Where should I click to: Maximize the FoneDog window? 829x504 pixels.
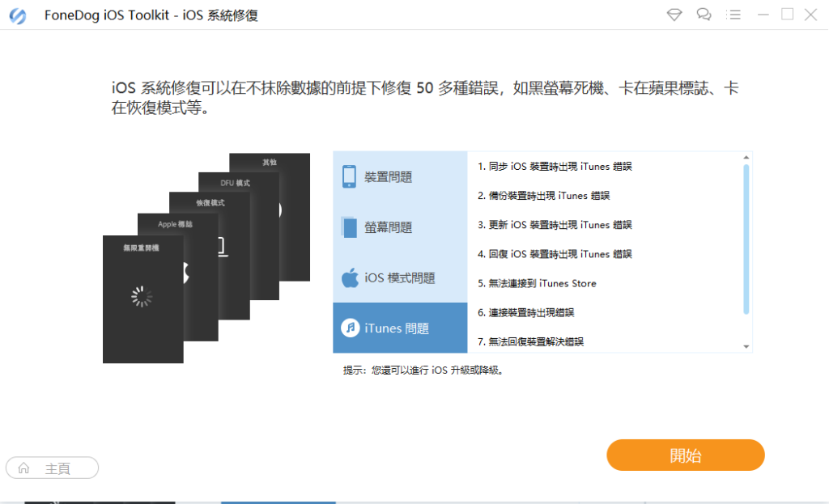click(787, 15)
